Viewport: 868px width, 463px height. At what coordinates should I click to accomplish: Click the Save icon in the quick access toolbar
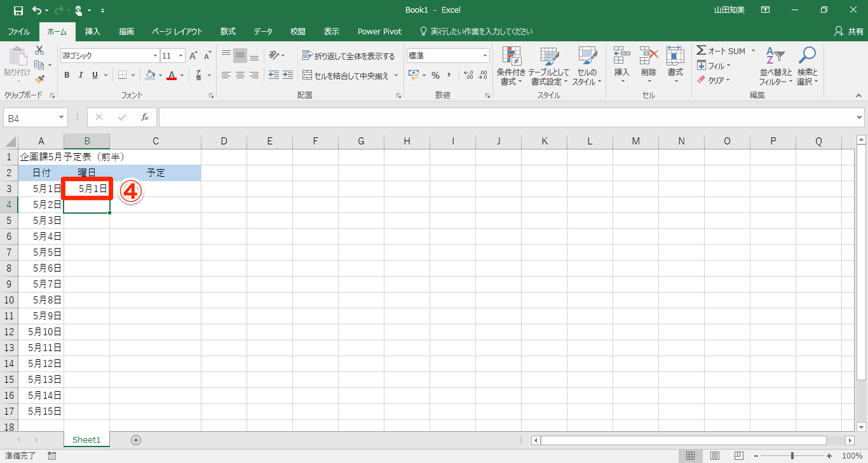pyautogui.click(x=18, y=10)
